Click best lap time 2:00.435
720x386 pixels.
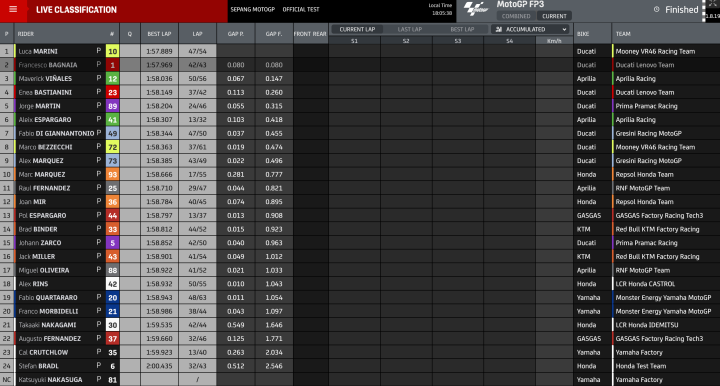coord(159,366)
